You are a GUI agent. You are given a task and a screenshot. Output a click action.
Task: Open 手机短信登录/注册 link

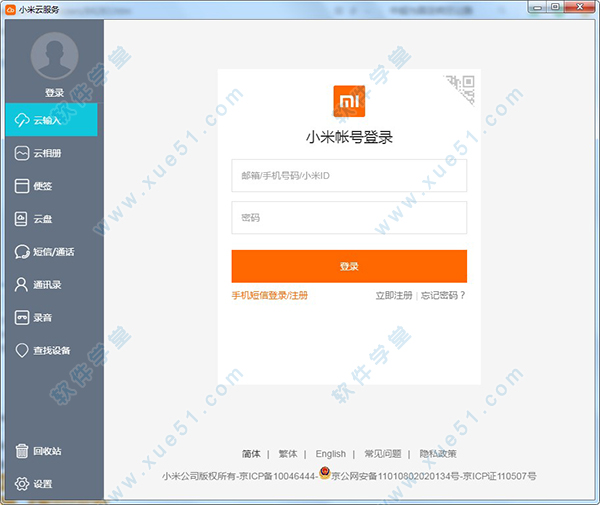(x=270, y=295)
